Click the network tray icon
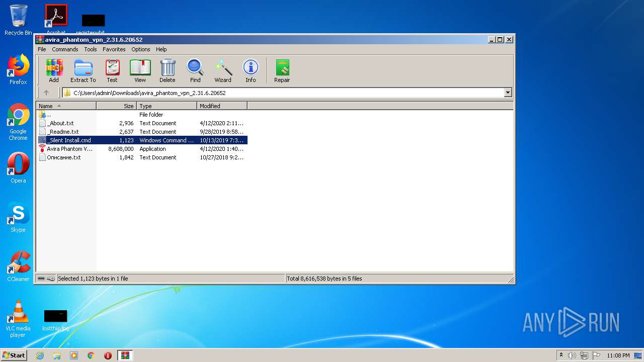The height and width of the screenshot is (362, 644). point(584,355)
